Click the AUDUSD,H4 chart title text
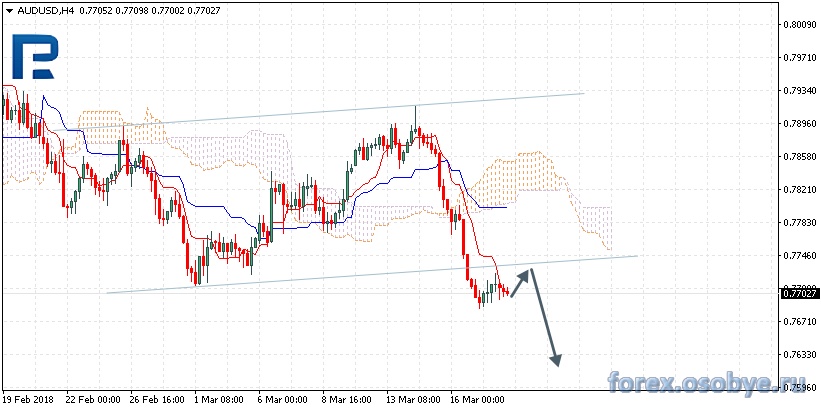821x411 pixels. click(x=46, y=9)
